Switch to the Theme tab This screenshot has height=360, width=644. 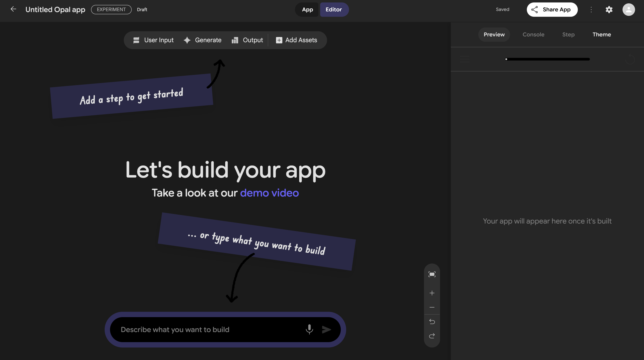tap(602, 34)
